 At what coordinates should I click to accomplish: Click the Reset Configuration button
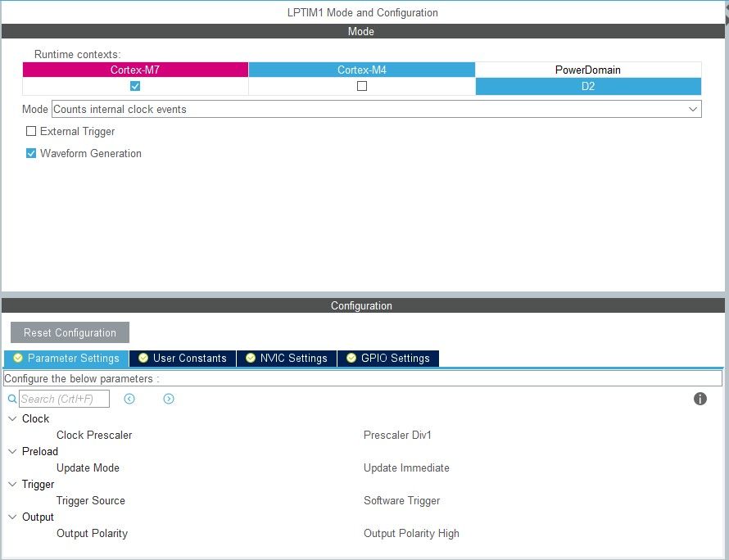pos(70,332)
